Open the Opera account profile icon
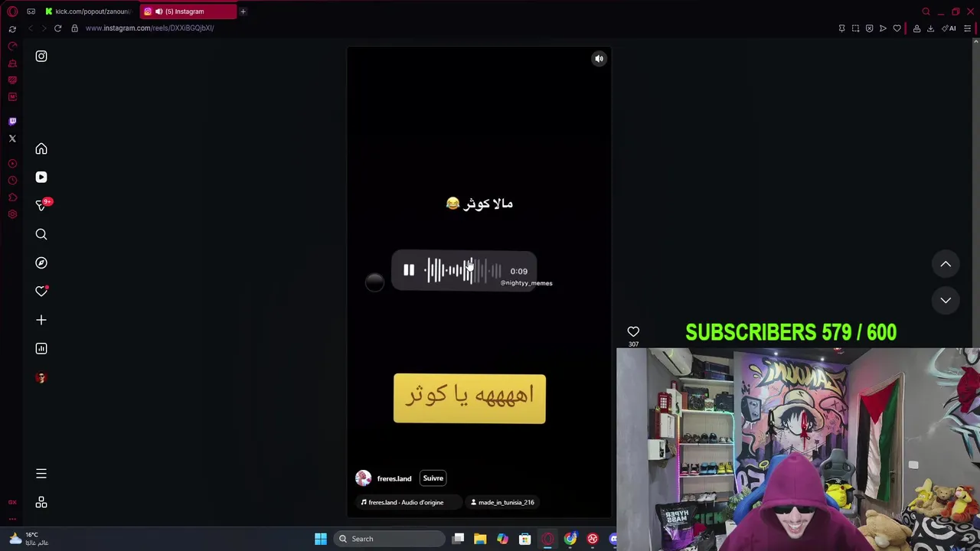This screenshot has width=980, height=551. point(916,28)
